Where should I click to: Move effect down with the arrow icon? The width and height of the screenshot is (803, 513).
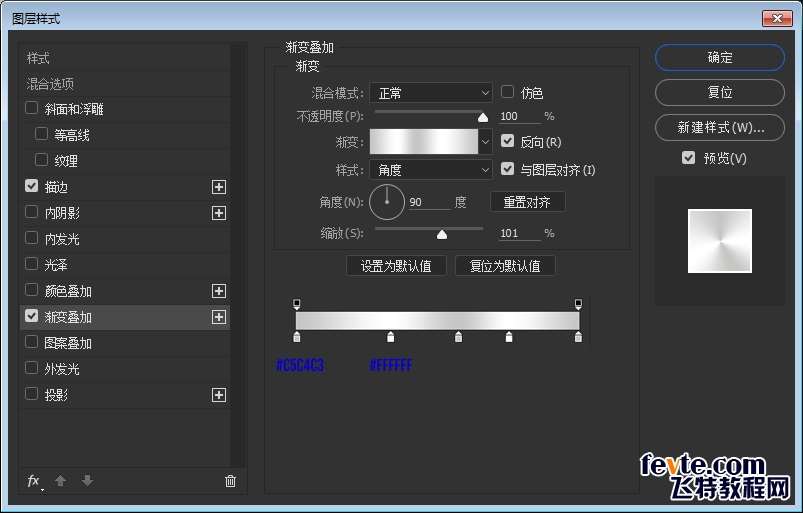pyautogui.click(x=88, y=481)
